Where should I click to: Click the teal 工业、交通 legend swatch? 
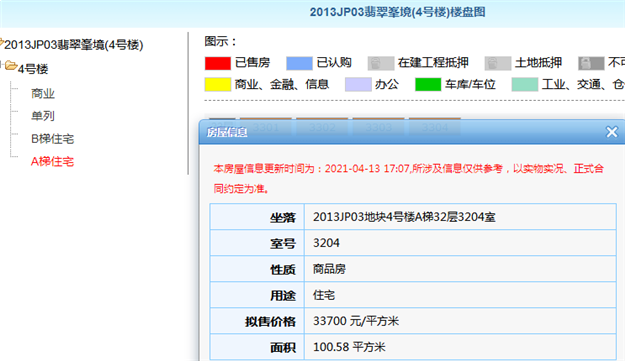point(525,84)
